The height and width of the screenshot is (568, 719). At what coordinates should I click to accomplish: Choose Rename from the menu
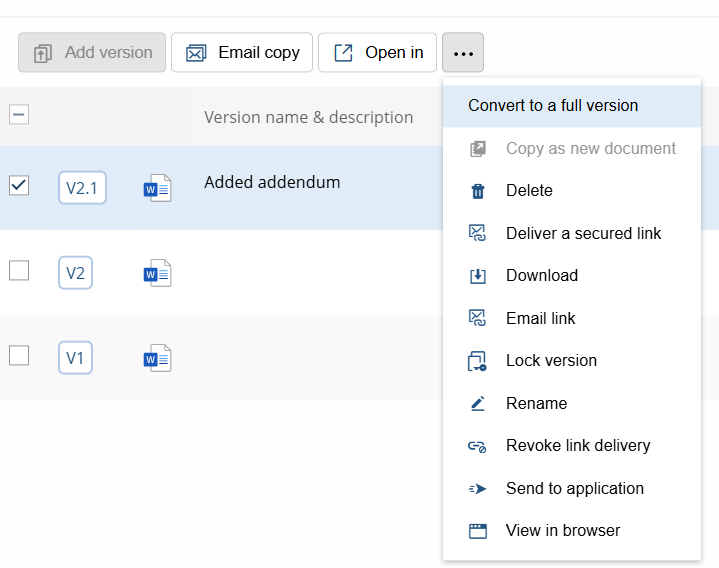point(572,403)
